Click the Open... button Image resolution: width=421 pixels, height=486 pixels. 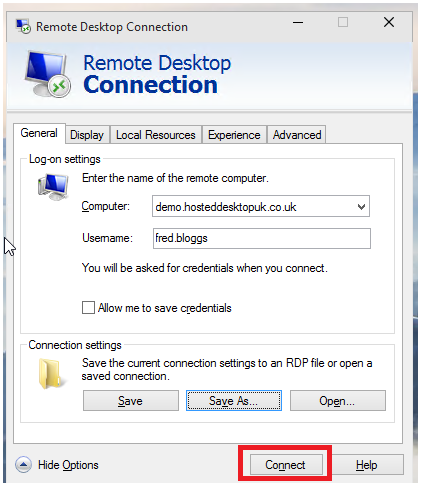pyautogui.click(x=338, y=400)
